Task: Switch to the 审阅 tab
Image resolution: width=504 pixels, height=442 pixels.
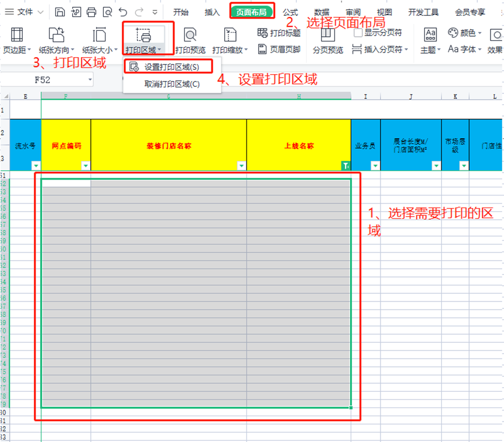Action: click(x=353, y=12)
